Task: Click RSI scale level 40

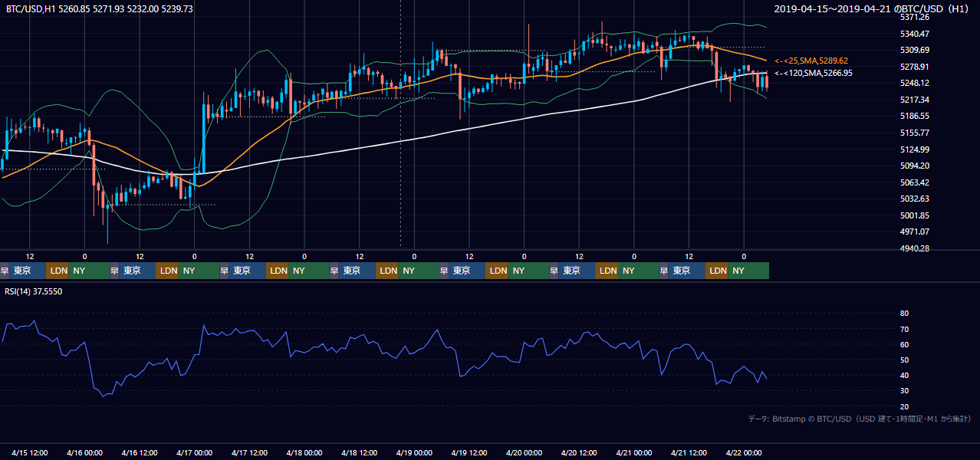Action: (904, 375)
